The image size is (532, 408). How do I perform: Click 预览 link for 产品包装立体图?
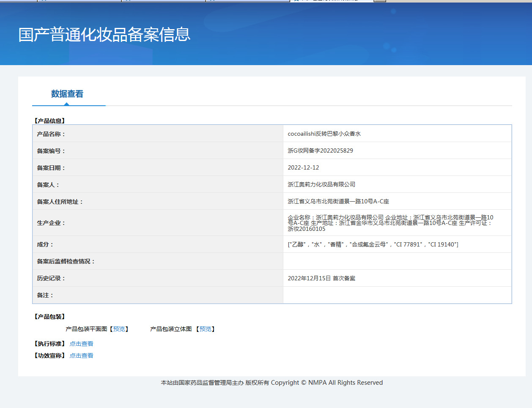pyautogui.click(x=205, y=329)
